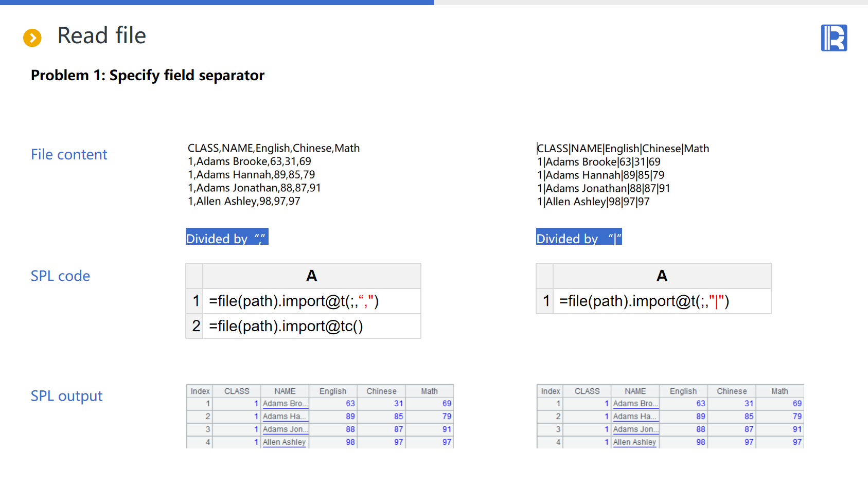Open "Allen Ashley" name in right output table
This screenshot has width=868, height=488.
tap(634, 442)
